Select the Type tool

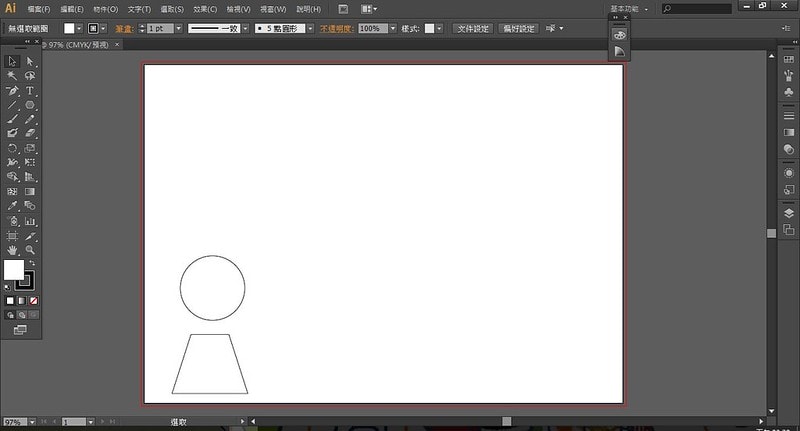pos(30,90)
